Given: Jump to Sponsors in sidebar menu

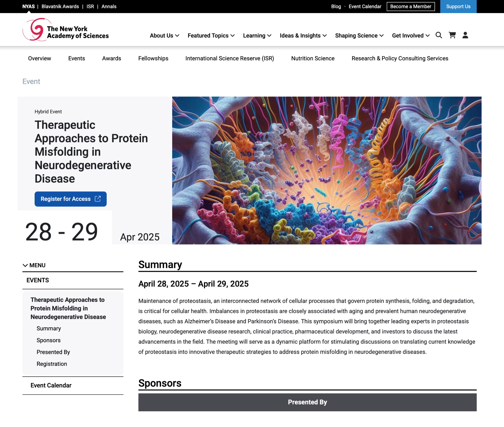Looking at the screenshot, I should pos(49,340).
